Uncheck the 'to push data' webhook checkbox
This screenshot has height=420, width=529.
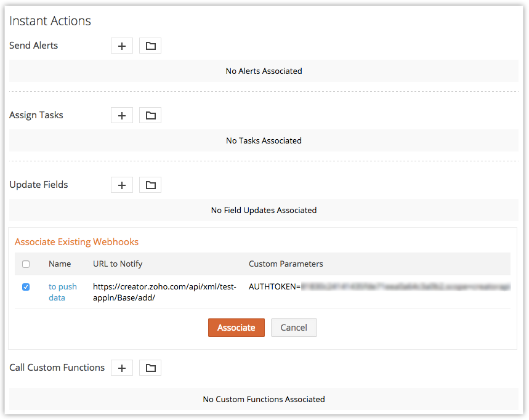click(x=26, y=287)
